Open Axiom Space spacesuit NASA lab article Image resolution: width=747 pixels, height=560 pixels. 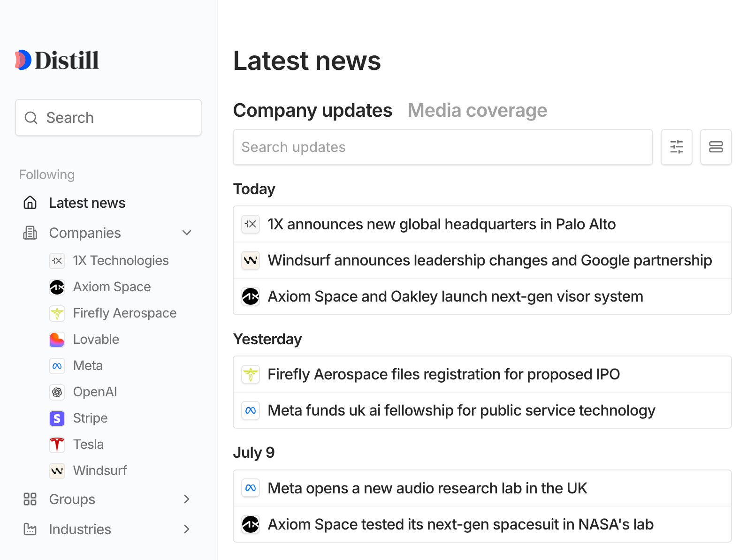click(482, 524)
